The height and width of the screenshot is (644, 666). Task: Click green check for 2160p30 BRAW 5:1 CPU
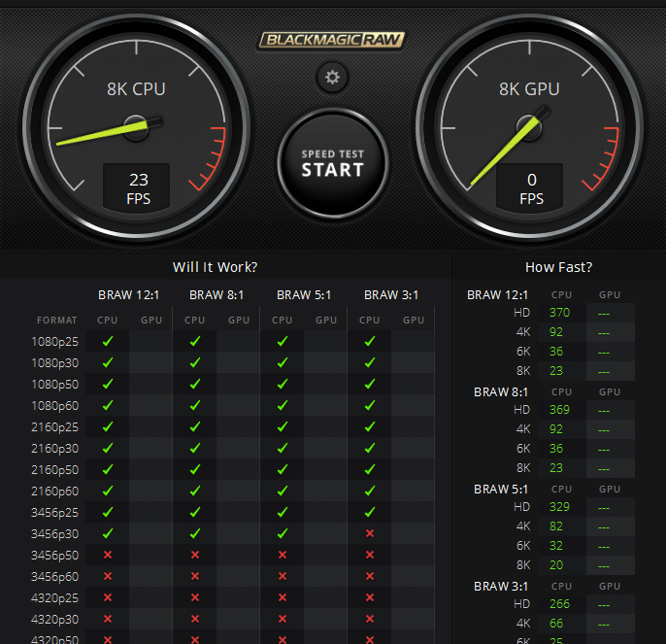283,448
